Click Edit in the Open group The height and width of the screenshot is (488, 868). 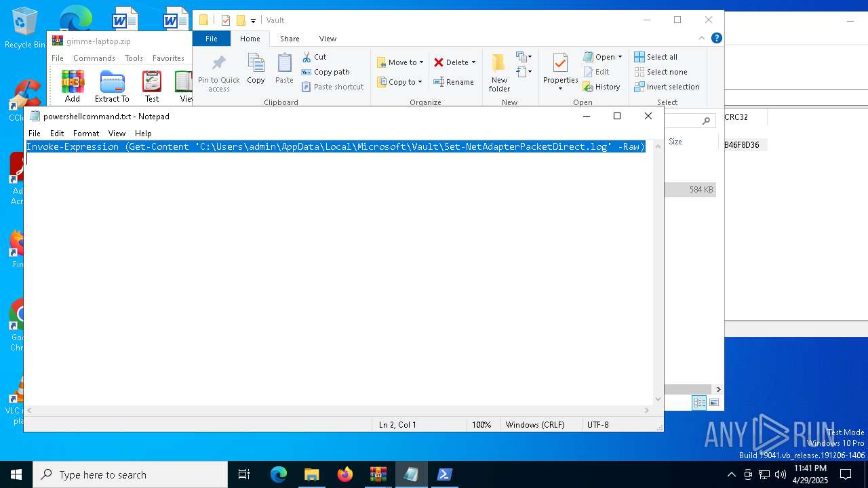pyautogui.click(x=596, y=72)
